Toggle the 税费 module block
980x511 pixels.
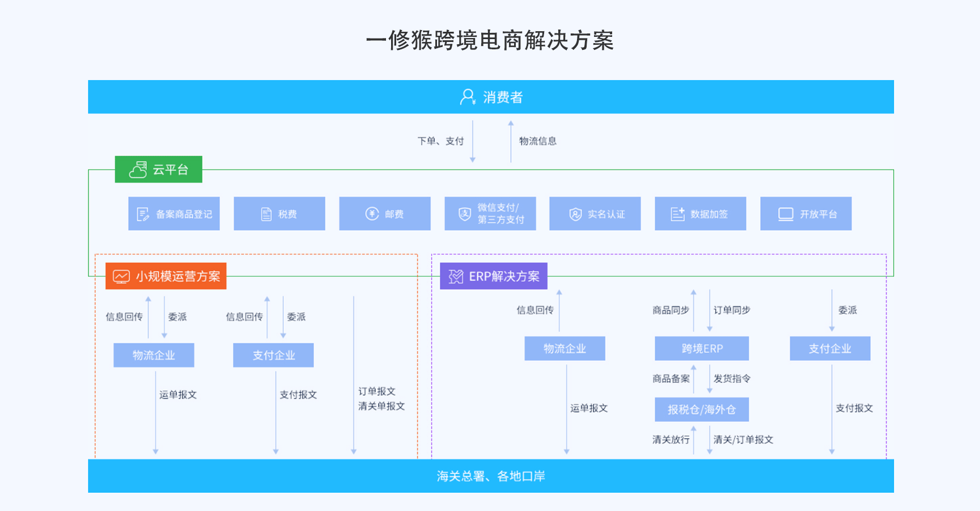point(279,214)
